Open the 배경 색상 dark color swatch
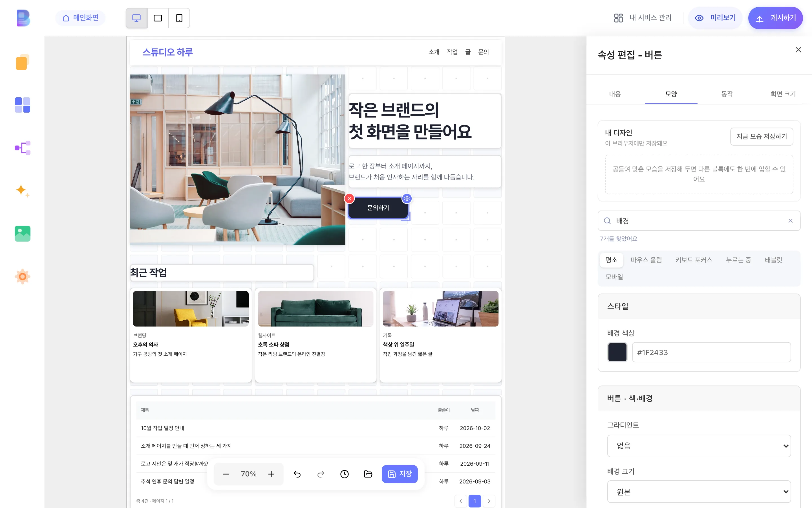This screenshot has height=508, width=812. click(617, 352)
